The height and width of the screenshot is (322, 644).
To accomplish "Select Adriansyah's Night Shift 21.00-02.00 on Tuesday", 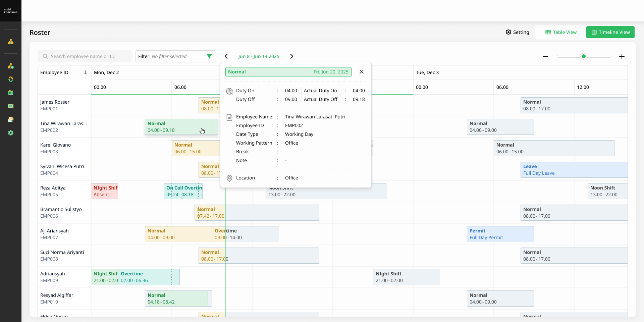I will (x=407, y=277).
